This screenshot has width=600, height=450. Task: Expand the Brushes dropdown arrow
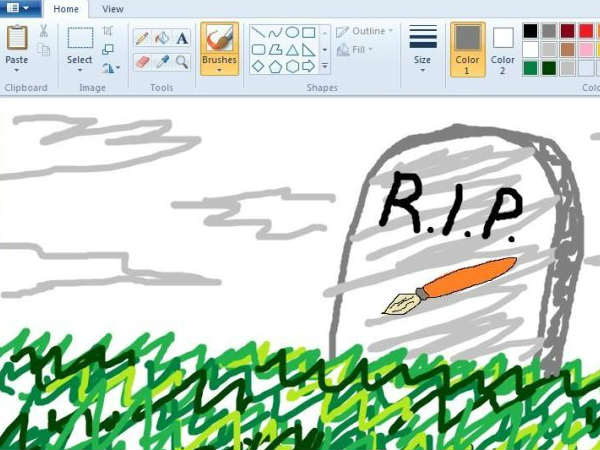[x=219, y=70]
